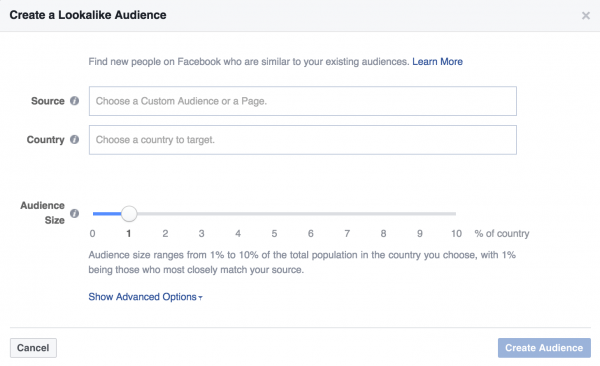Open the Learn More link
This screenshot has width=600, height=366.
[x=437, y=62]
